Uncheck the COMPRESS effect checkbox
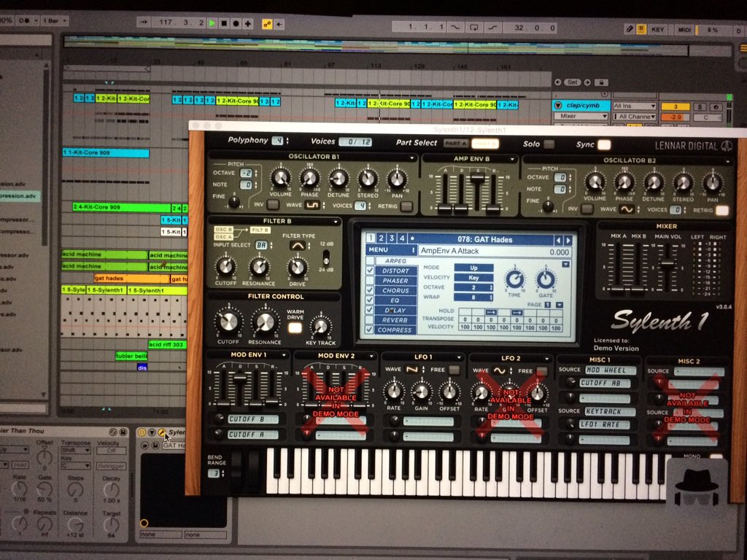 point(370,330)
